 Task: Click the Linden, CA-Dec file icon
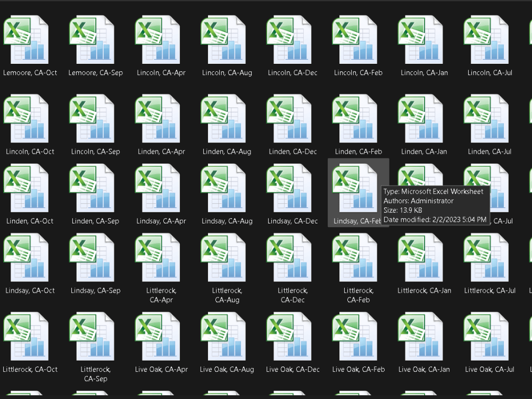289,119
